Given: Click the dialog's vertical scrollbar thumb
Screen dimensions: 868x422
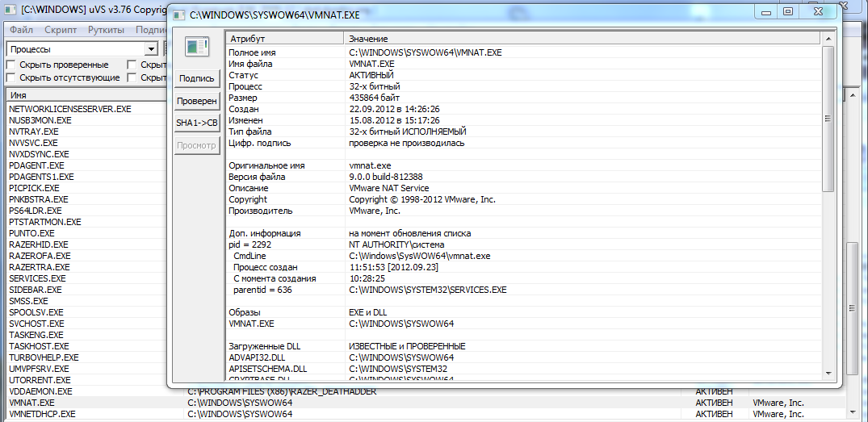Looking at the screenshot, I should tap(828, 119).
